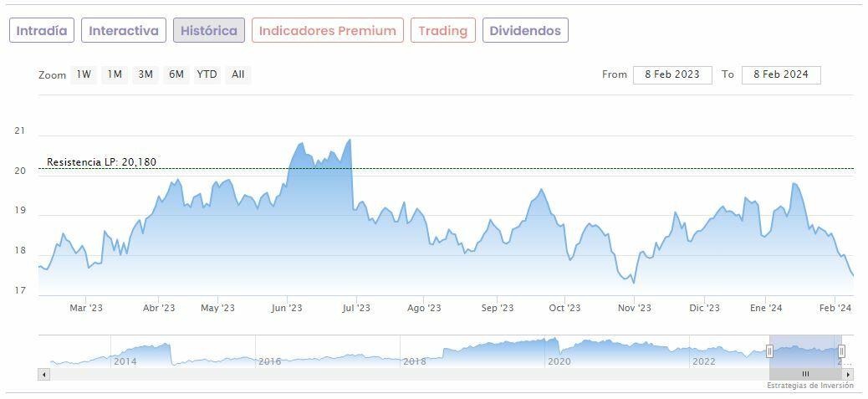Open the Interactiva chart tab

[x=124, y=30]
